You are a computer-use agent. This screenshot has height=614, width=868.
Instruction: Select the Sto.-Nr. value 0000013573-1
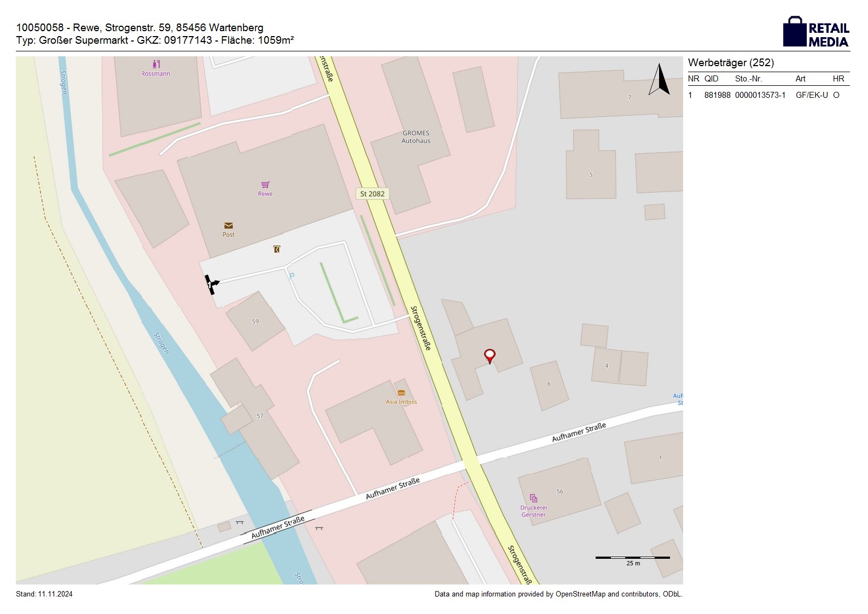coord(760,95)
